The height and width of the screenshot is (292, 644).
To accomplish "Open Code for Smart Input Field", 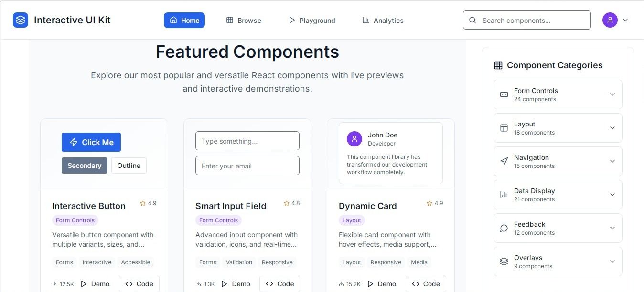I will [279, 284].
